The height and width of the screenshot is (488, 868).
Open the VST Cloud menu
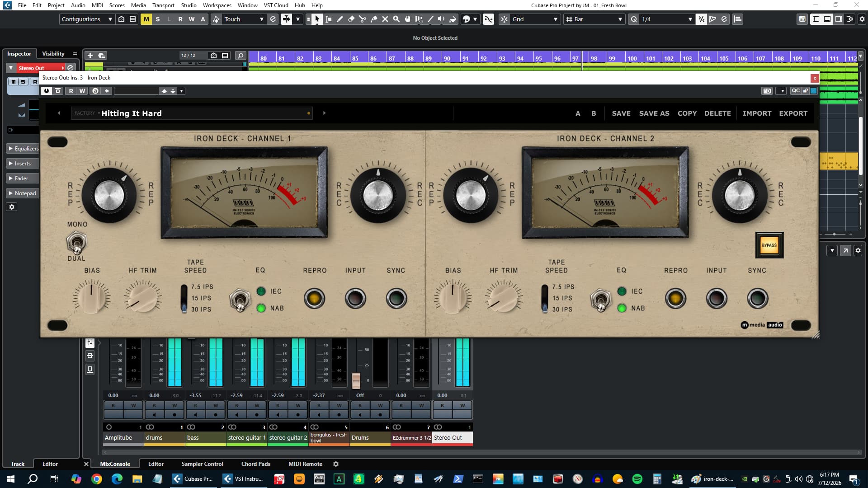coord(276,5)
